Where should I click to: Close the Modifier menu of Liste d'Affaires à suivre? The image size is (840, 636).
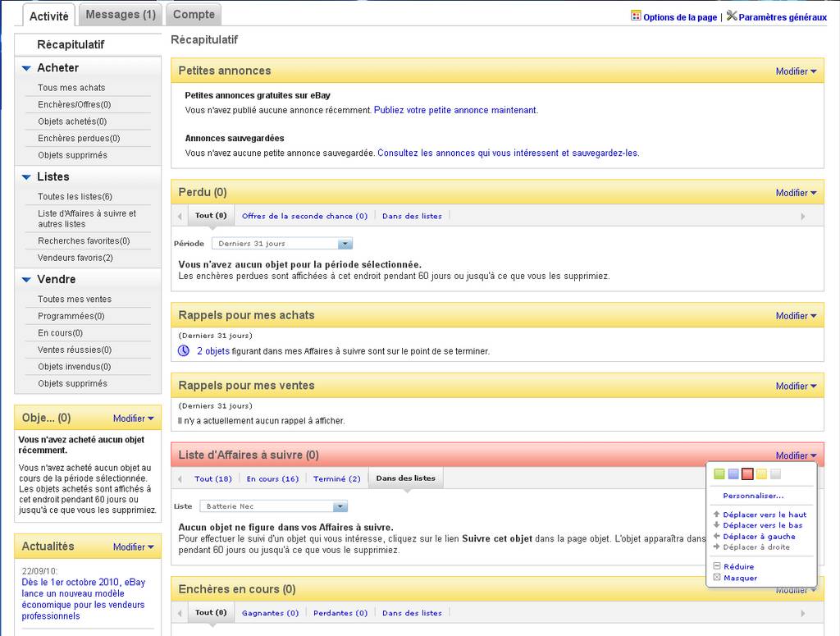coord(796,456)
